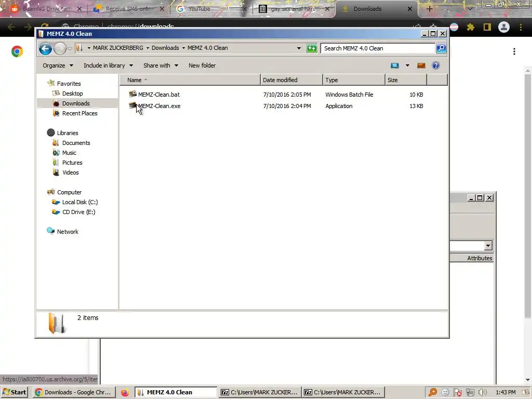Click Computer in the navigation pane
The image size is (532, 399).
[x=69, y=192]
